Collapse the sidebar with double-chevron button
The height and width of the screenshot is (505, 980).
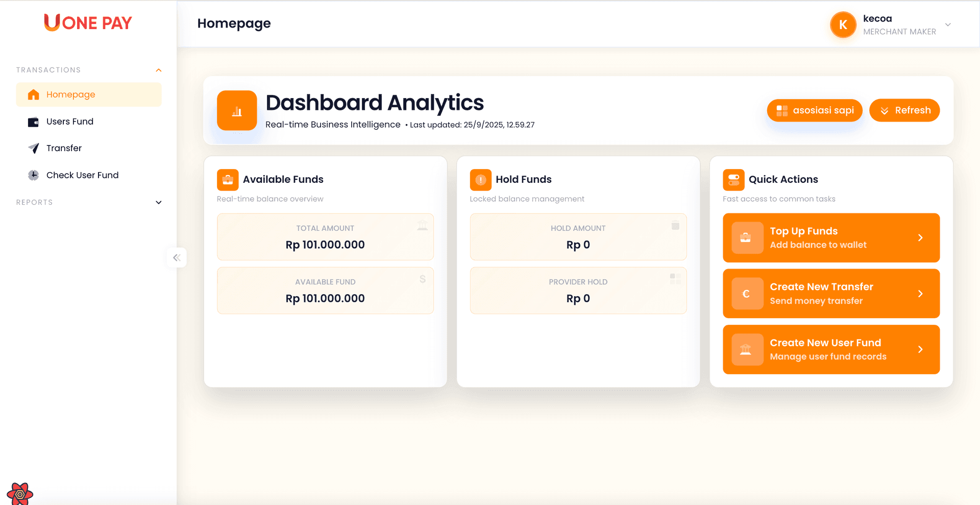tap(177, 257)
